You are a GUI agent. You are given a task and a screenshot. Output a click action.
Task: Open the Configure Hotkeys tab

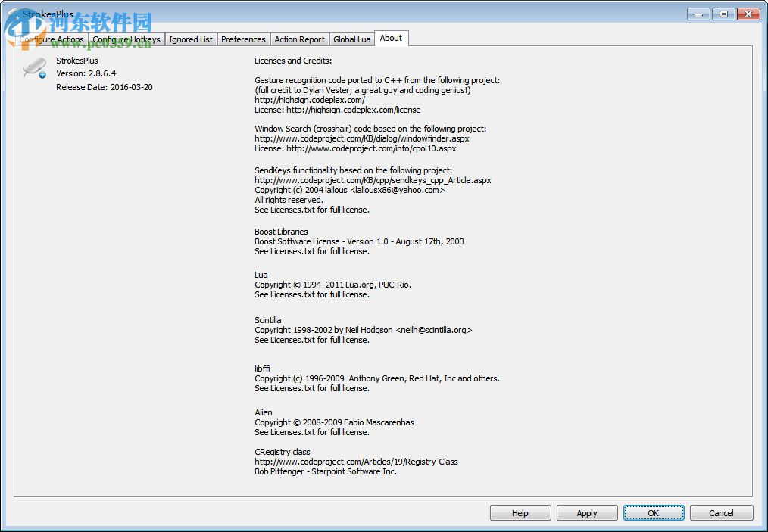click(126, 39)
